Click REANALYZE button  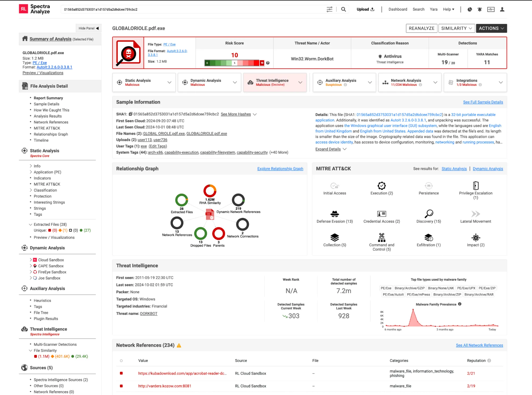[422, 28]
